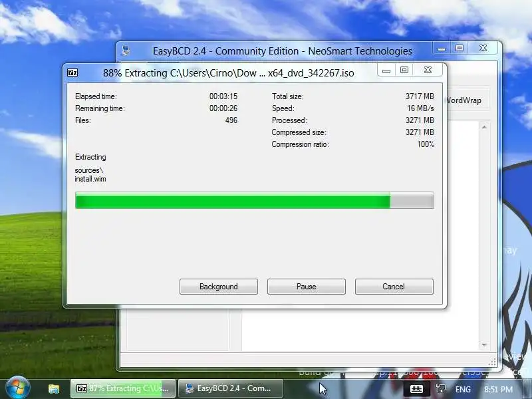Cancel the ISO extraction
Screen dimensions: 532x399
(x=394, y=287)
